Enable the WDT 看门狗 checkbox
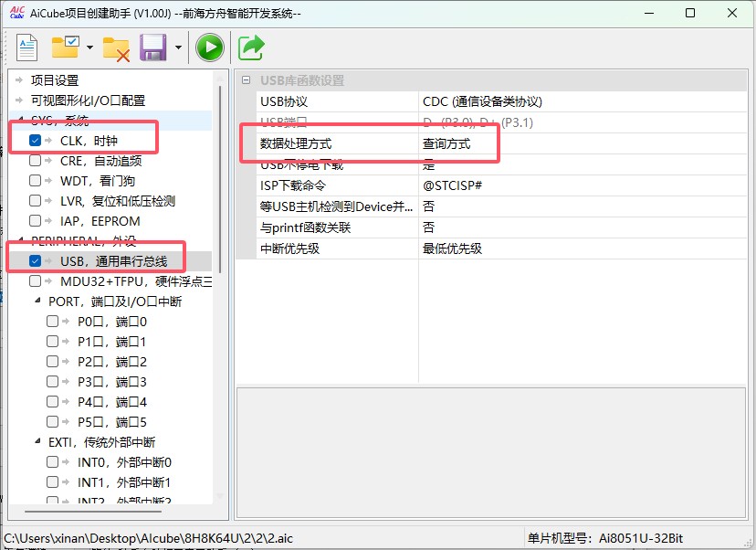Viewport: 756px width, 550px height. coord(36,180)
